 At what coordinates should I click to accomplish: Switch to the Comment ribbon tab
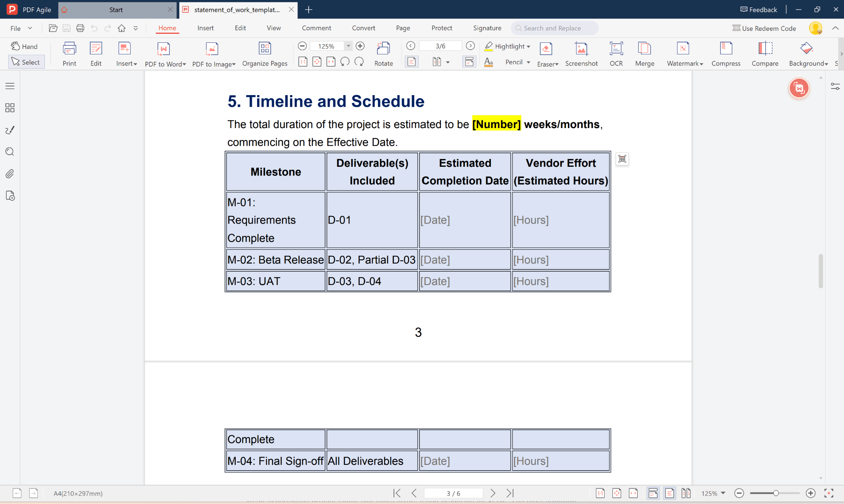[x=316, y=28]
